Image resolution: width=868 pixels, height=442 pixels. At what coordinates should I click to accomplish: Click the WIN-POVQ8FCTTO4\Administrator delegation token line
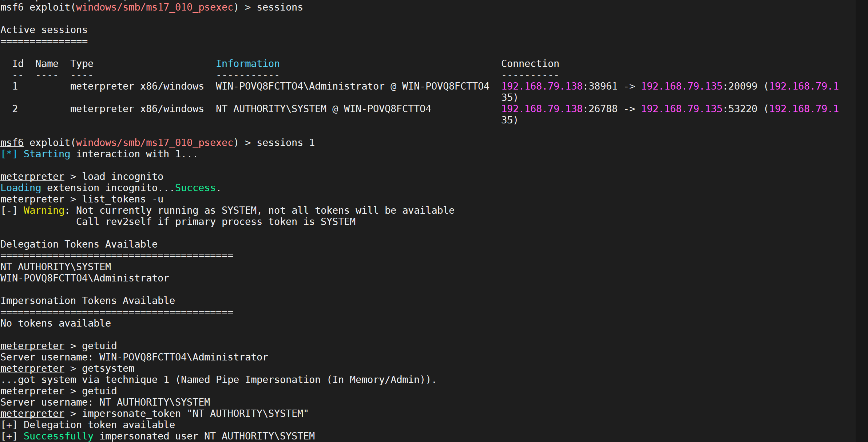click(x=84, y=278)
